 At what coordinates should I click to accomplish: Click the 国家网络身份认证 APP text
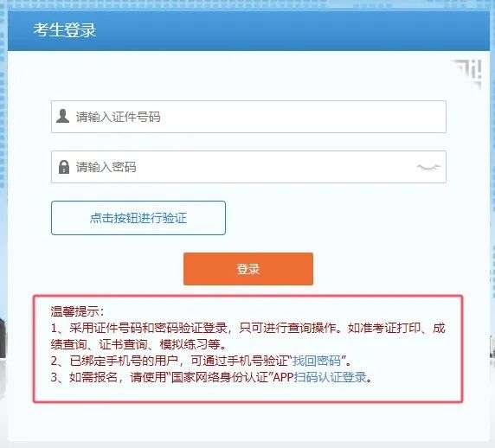click(x=232, y=377)
